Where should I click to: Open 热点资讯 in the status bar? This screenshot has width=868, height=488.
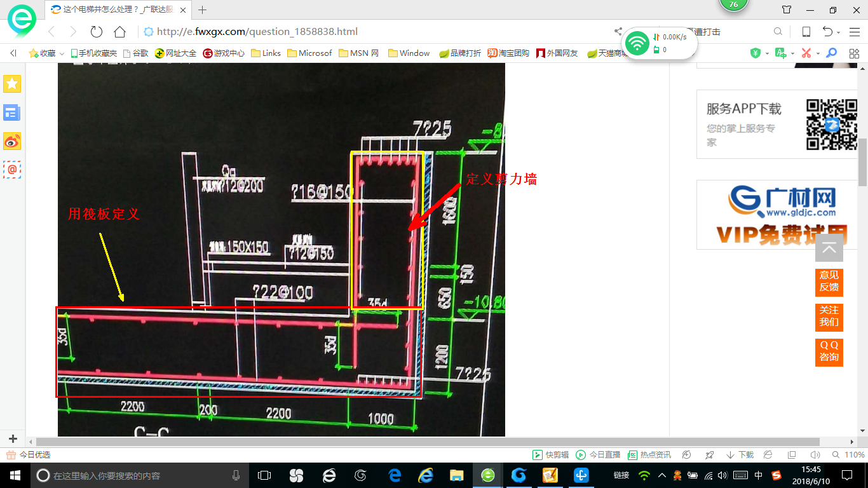pos(649,455)
